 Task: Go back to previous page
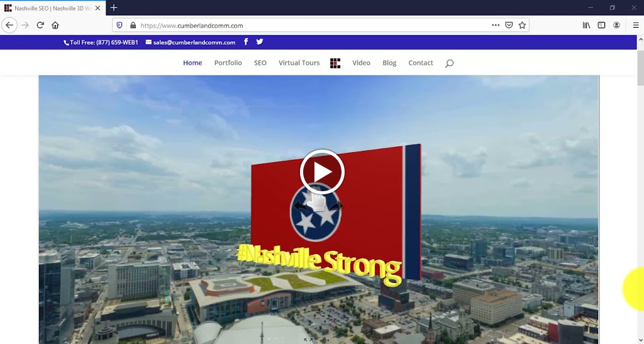[9, 25]
